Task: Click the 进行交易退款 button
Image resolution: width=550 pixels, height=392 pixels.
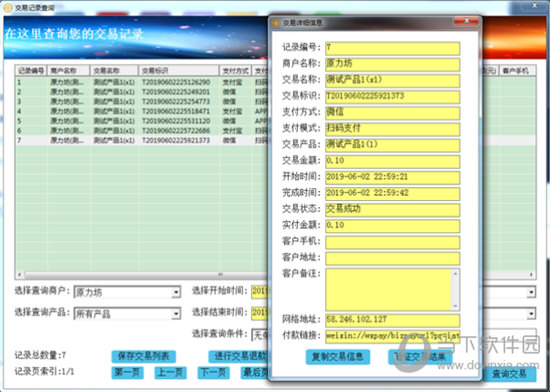Action: pos(239,357)
